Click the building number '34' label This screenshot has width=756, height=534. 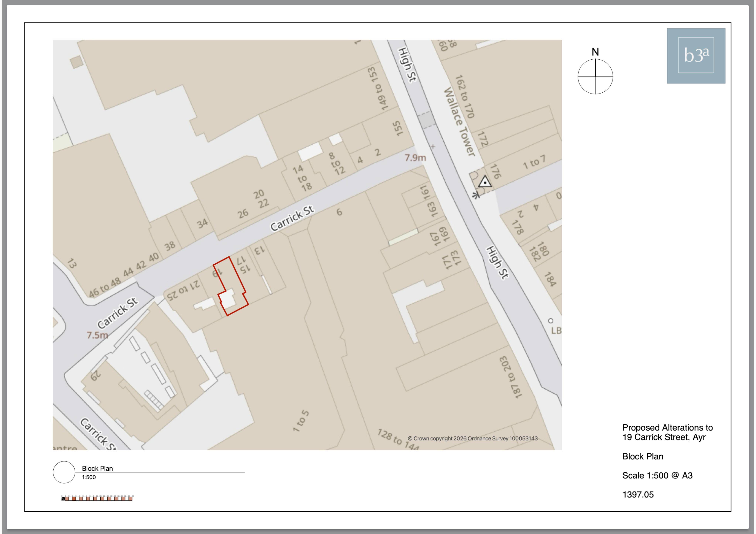point(202,224)
